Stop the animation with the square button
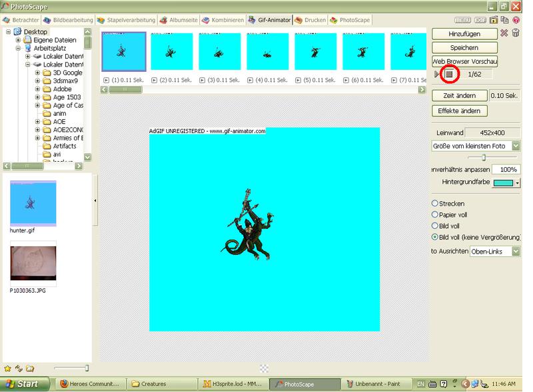Screen dimensions: 533x392 coord(449,74)
